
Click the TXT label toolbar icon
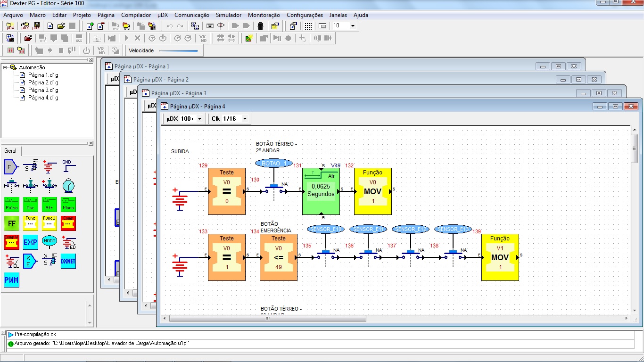209,26
